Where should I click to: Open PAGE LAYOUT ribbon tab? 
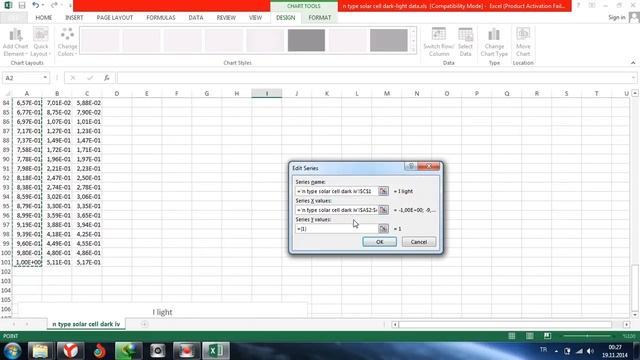pyautogui.click(x=115, y=18)
